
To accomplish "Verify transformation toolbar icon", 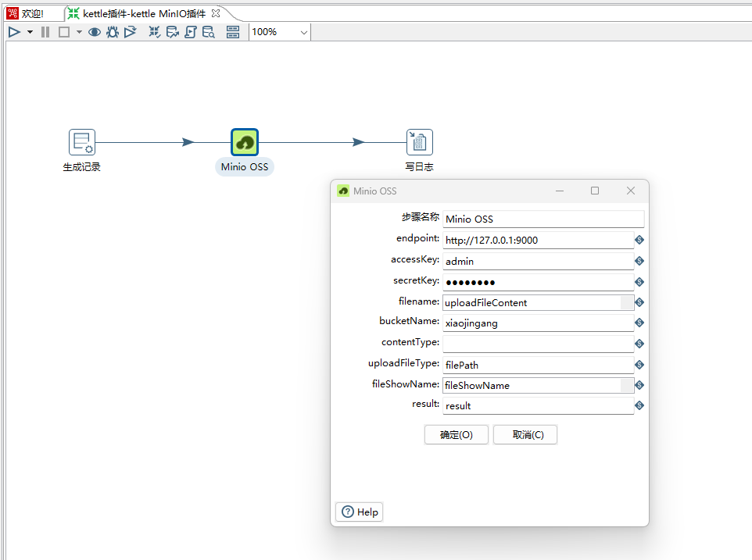I will pyautogui.click(x=155, y=32).
